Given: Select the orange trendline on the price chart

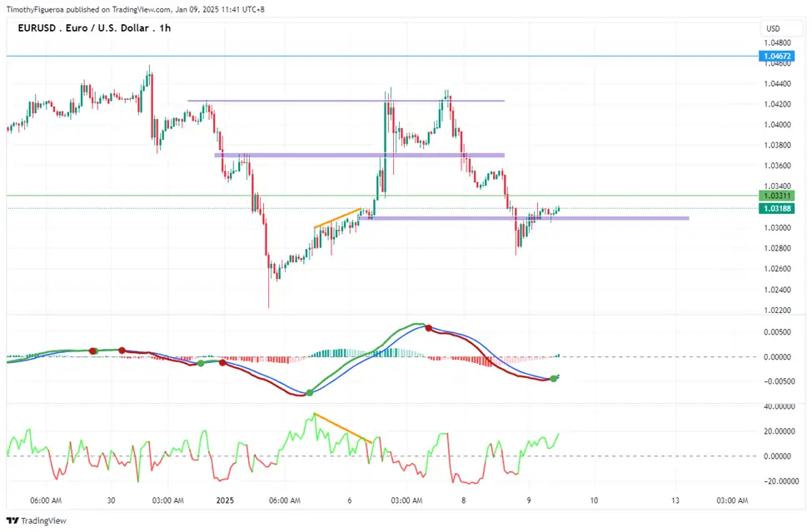Looking at the screenshot, I should (337, 218).
